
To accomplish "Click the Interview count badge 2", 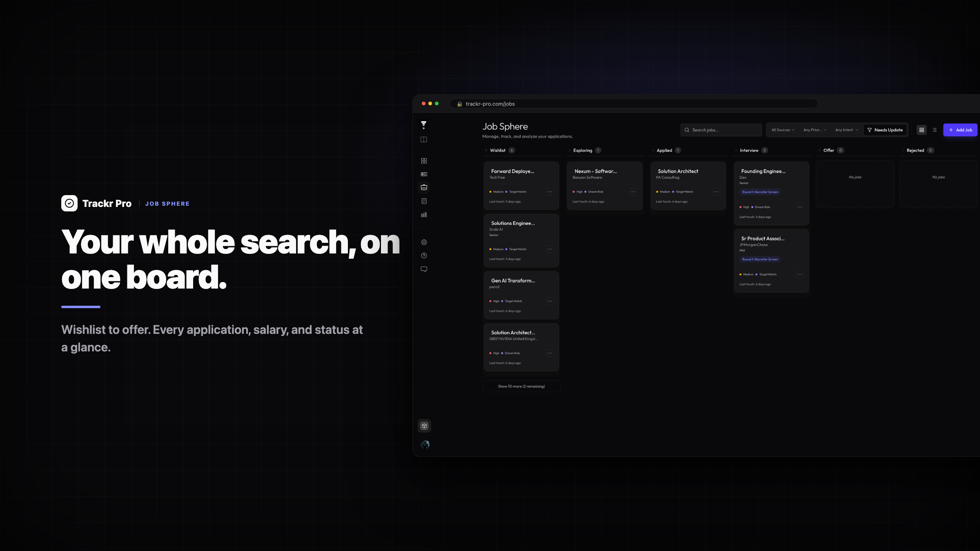I will pyautogui.click(x=765, y=150).
